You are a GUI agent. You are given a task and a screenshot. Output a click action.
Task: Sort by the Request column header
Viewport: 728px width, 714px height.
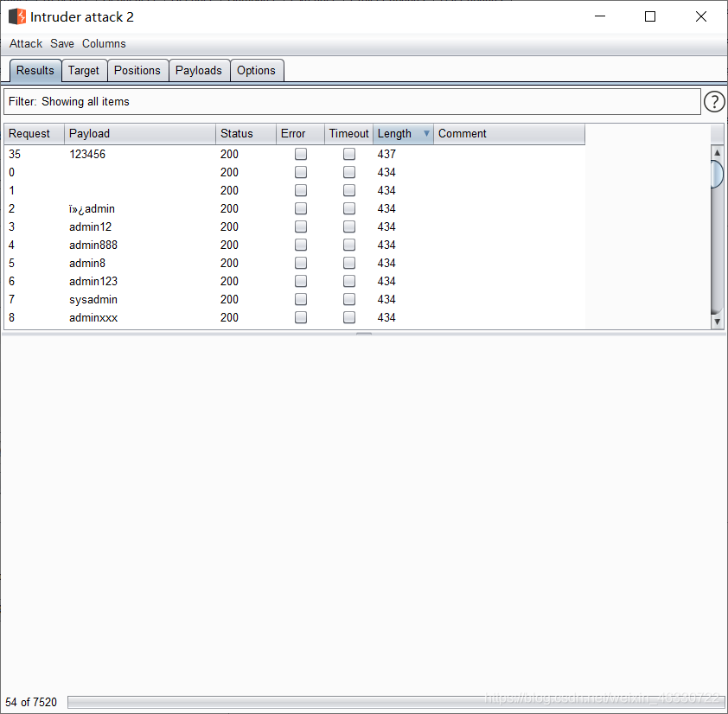pyautogui.click(x=35, y=134)
